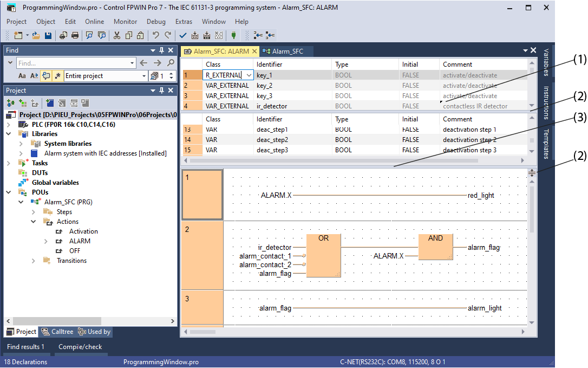Click the blue Check (checkmark) toolbar icon
This screenshot has width=588, height=368.
coord(182,35)
